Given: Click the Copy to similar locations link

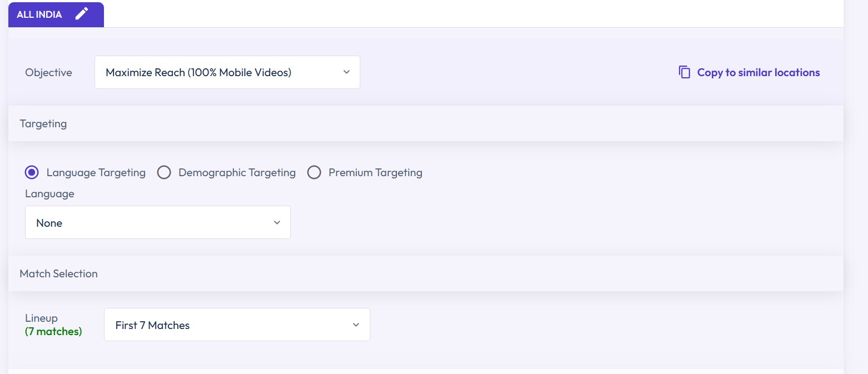Looking at the screenshot, I should [757, 72].
